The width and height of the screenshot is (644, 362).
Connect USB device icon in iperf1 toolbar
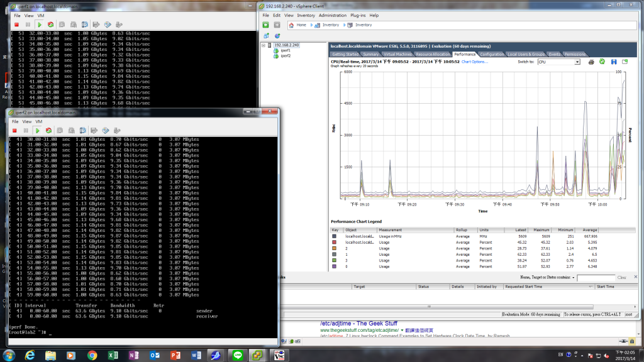(x=119, y=25)
